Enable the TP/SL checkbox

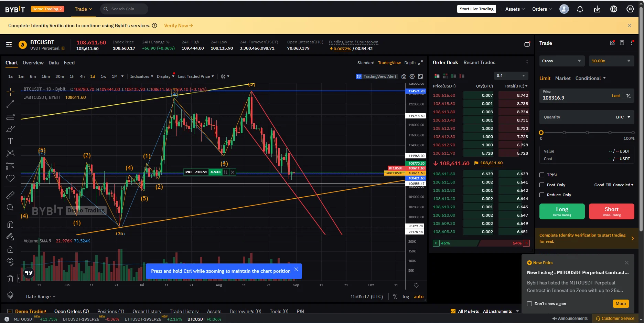[542, 175]
